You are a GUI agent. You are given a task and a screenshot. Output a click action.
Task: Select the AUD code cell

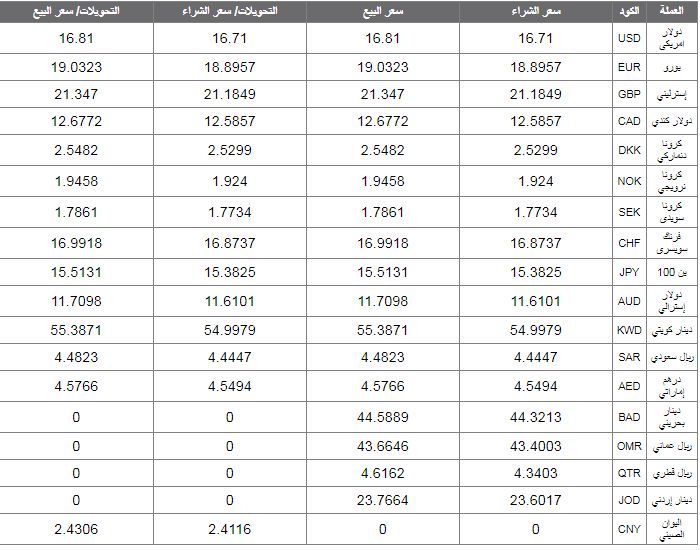(x=629, y=301)
